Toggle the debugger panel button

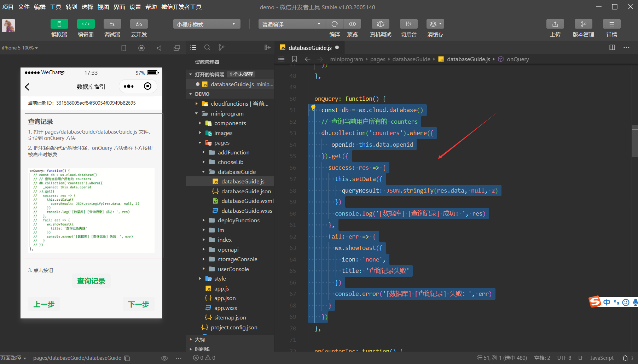pos(112,24)
